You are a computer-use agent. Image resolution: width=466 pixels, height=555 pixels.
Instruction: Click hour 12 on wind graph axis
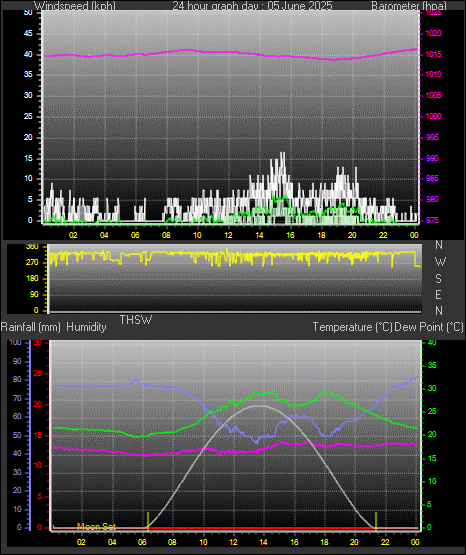(x=228, y=235)
